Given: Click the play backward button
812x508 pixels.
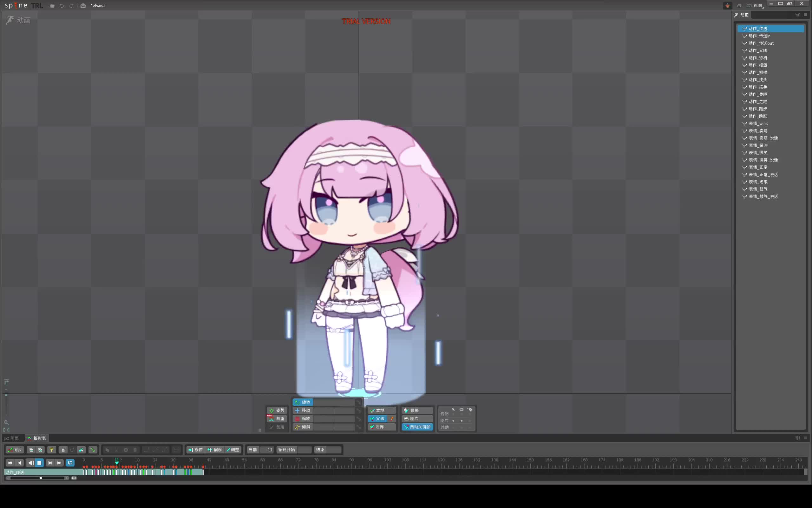Looking at the screenshot, I should [30, 463].
